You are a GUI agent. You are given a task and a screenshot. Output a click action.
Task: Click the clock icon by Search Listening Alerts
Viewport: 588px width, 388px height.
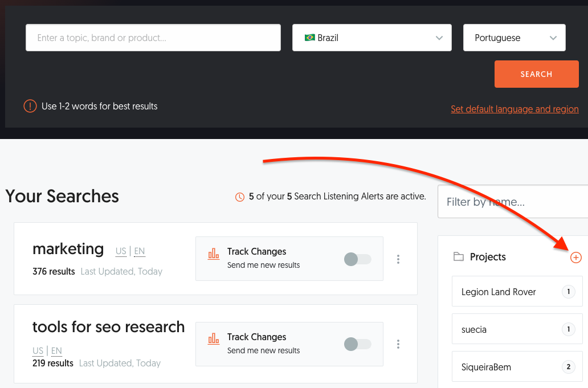[x=240, y=197]
